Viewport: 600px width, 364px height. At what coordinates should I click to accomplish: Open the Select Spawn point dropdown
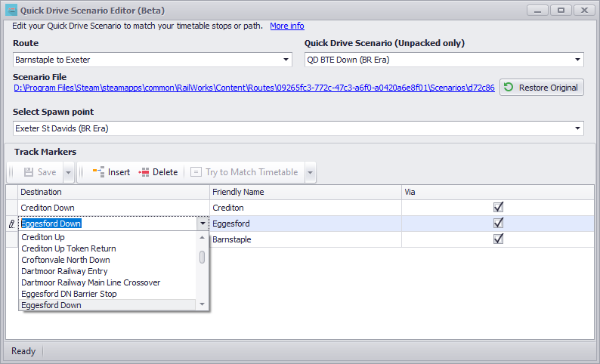point(577,128)
